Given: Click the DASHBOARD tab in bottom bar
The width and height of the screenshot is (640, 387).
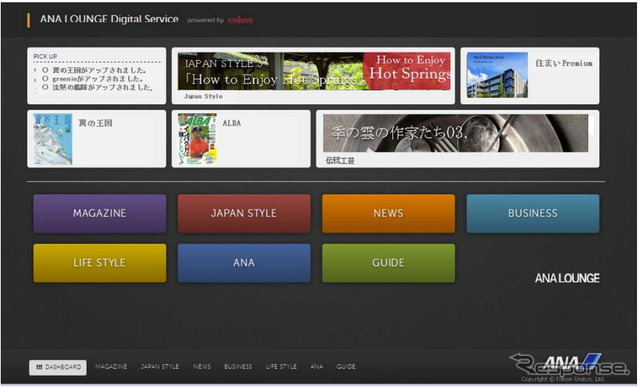Looking at the screenshot, I should click(x=58, y=367).
